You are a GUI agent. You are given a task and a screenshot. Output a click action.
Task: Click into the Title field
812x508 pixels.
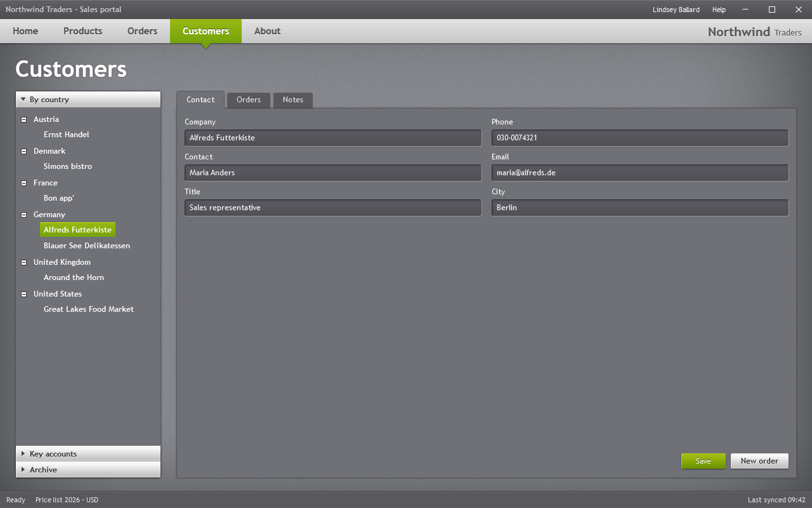pos(333,208)
